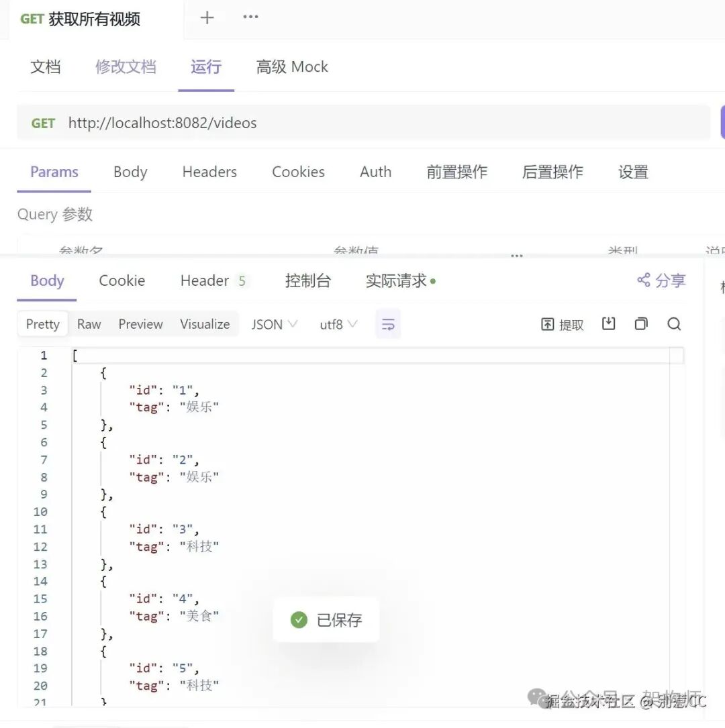
Task: Open the utf8 encoding dropdown
Action: tap(338, 324)
